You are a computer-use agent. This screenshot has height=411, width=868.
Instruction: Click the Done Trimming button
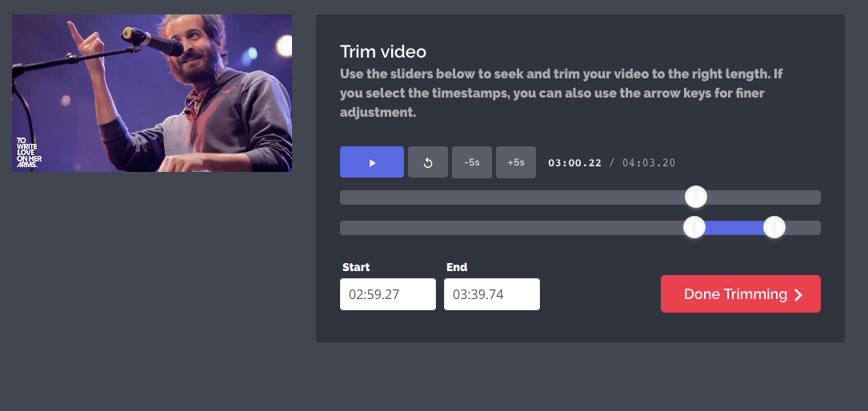tap(741, 293)
